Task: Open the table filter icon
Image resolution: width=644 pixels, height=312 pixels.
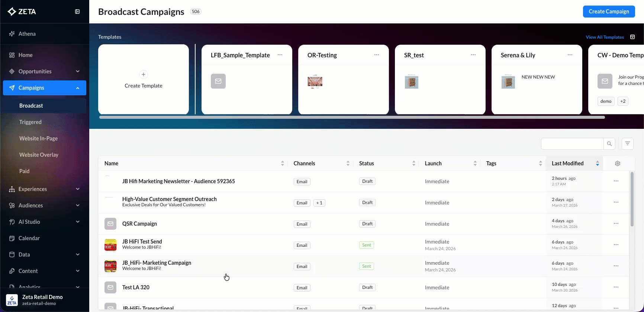Action: 627,144
